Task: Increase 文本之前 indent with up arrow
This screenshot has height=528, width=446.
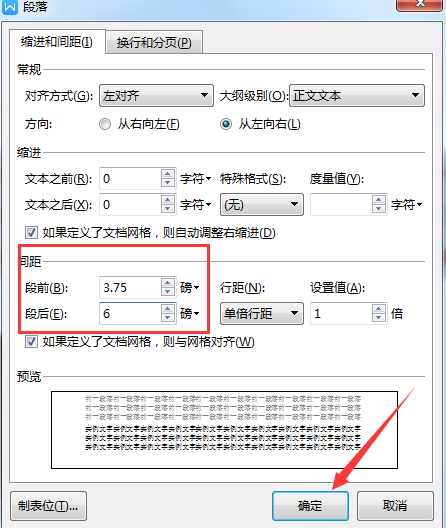Action: 168,174
